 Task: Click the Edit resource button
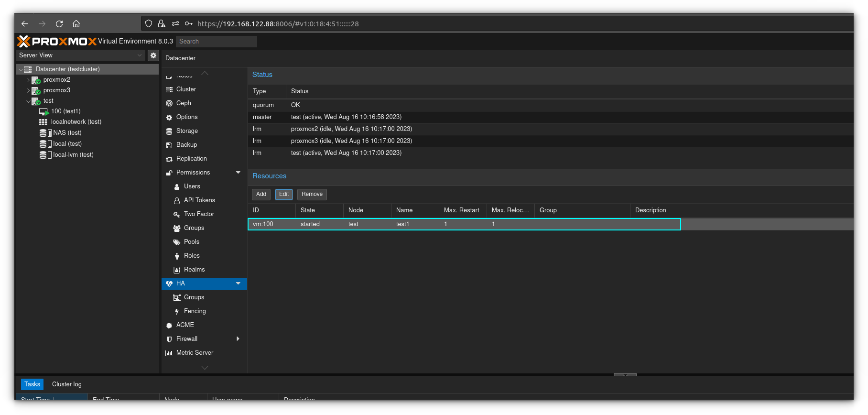pos(284,194)
